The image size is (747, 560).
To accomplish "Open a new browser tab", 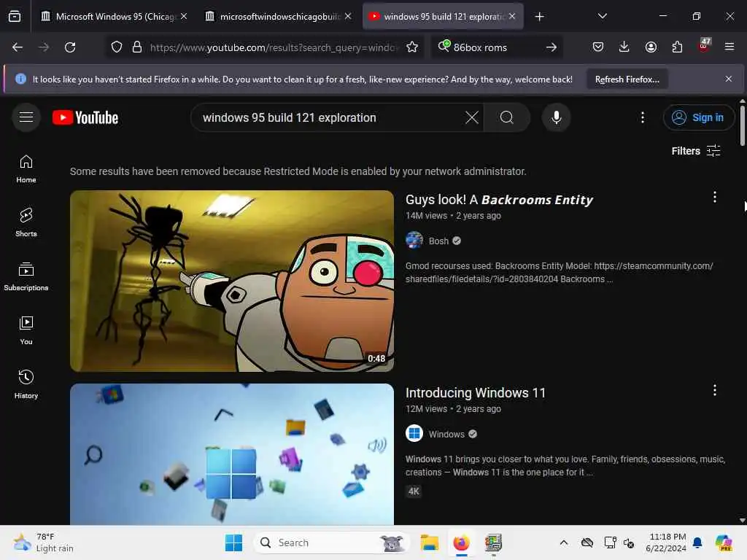I will click(x=539, y=17).
